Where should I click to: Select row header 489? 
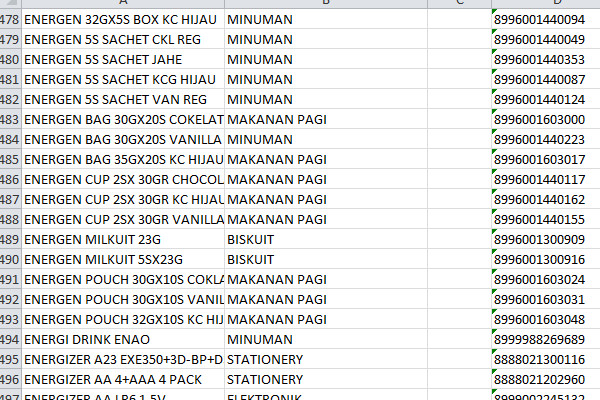10,239
